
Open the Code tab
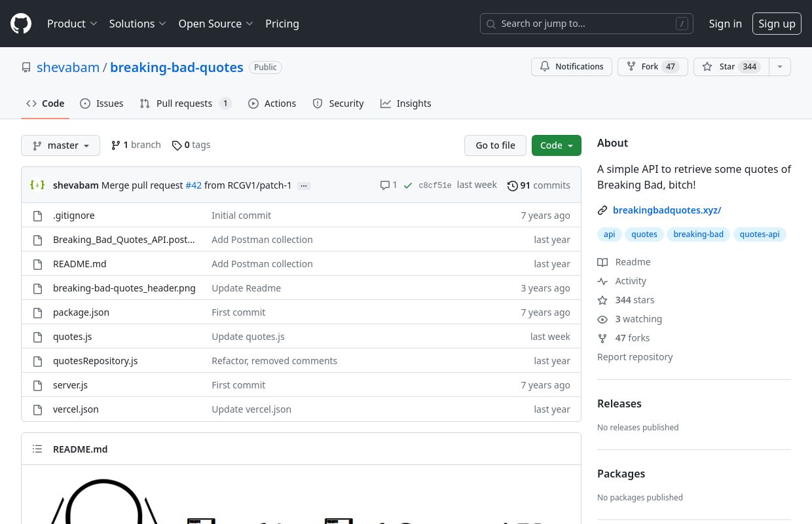[45, 103]
